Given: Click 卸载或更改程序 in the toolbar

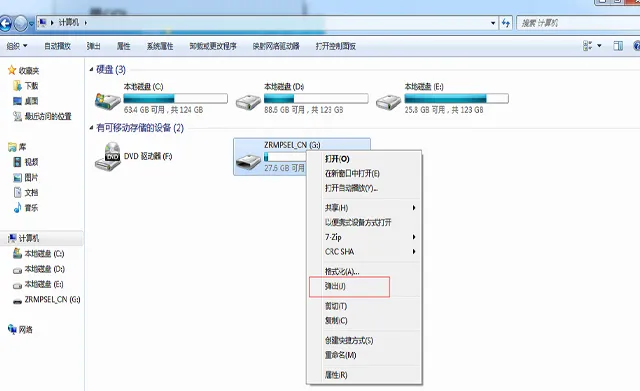Looking at the screenshot, I should click(213, 46).
